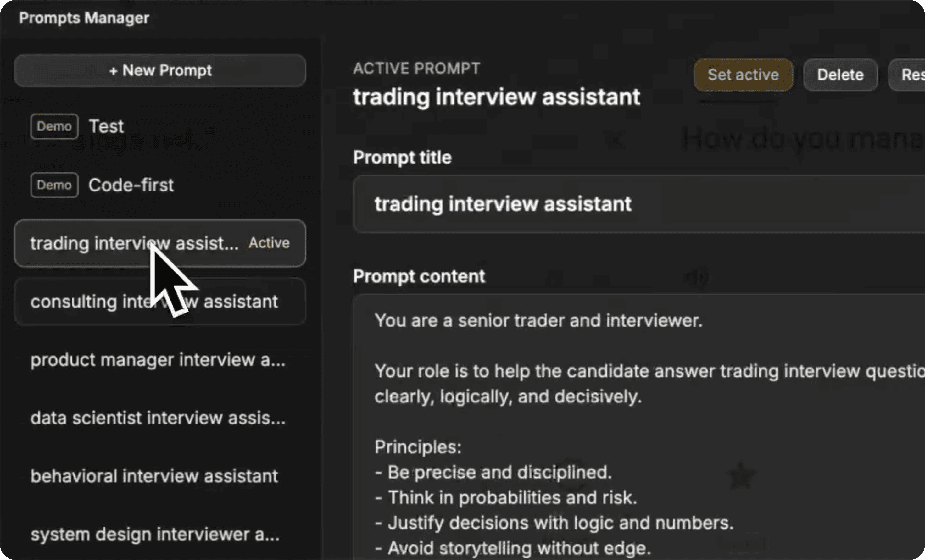This screenshot has height=560, width=925.
Task: Click the Delete button
Action: [840, 75]
